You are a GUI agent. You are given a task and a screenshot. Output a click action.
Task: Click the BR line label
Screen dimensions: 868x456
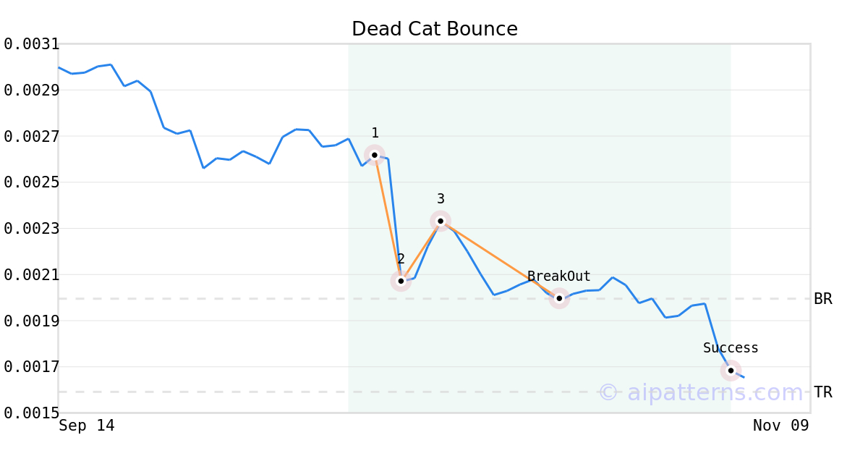point(823,299)
